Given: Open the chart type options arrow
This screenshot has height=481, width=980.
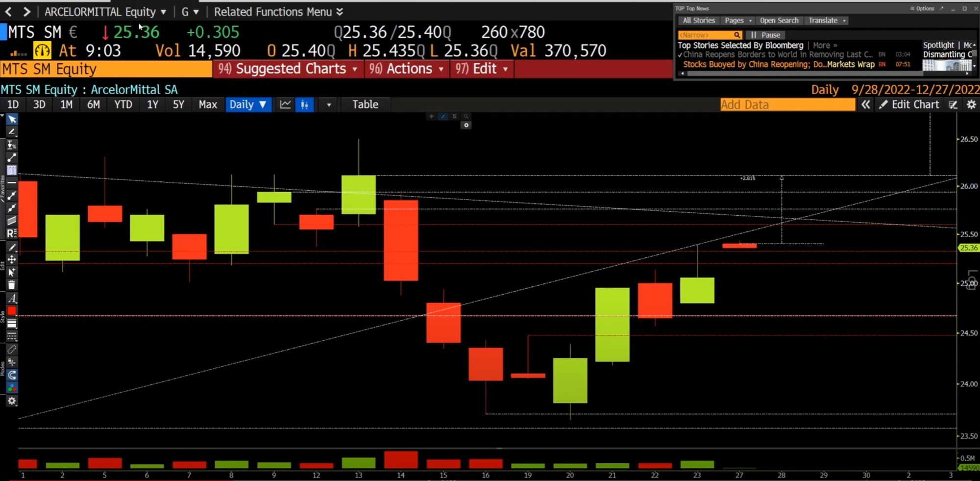Looking at the screenshot, I should coord(329,105).
